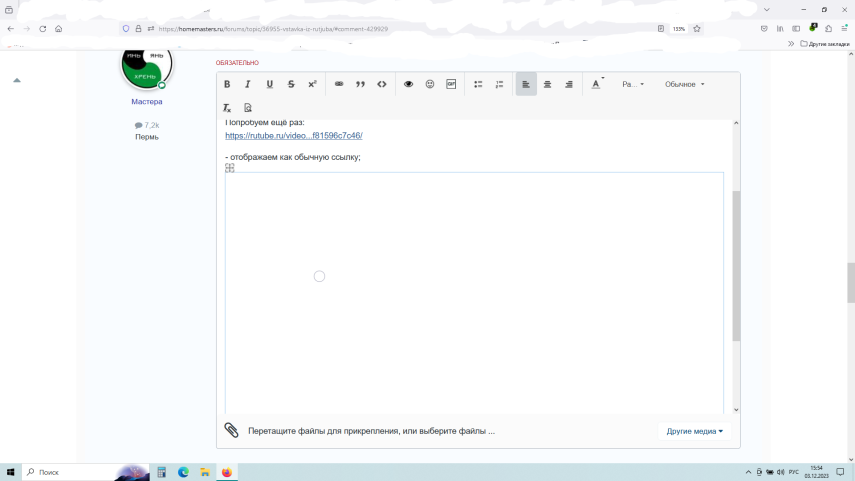The height and width of the screenshot is (481, 855).
Task: Open the text color picker
Action: [x=597, y=84]
